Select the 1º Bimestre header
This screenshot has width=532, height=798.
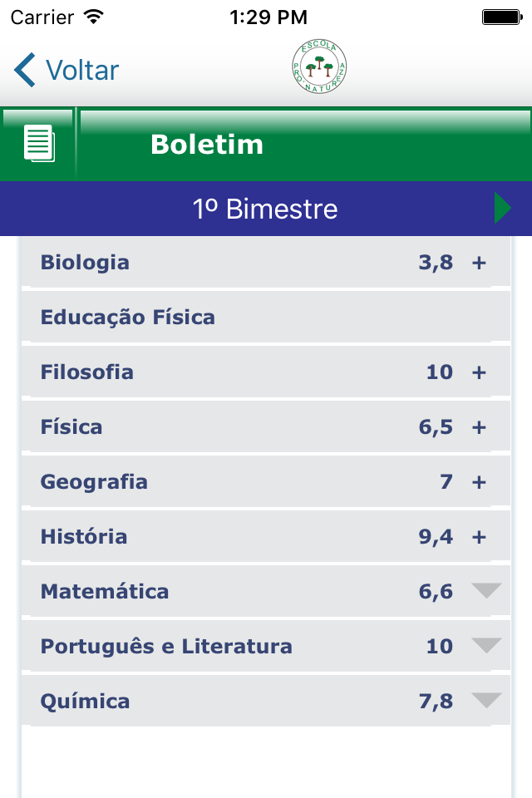coord(266,209)
